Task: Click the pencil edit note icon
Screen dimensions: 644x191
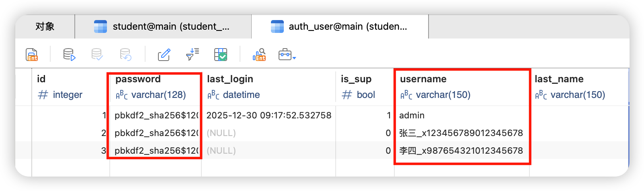Action: pos(164,54)
